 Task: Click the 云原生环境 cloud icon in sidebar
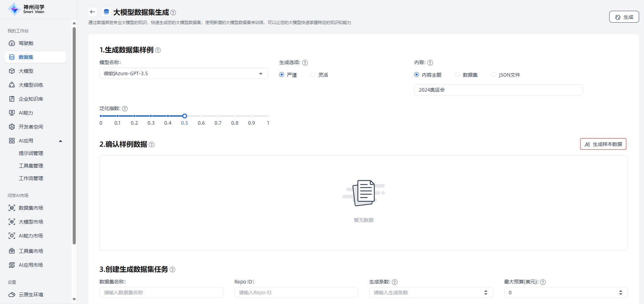[x=12, y=295]
